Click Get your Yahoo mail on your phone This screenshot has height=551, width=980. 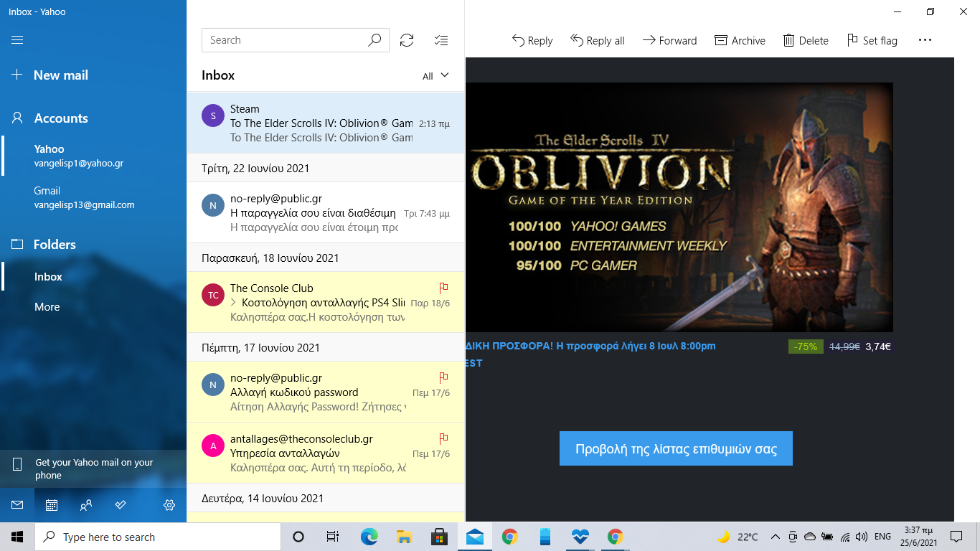[93, 468]
